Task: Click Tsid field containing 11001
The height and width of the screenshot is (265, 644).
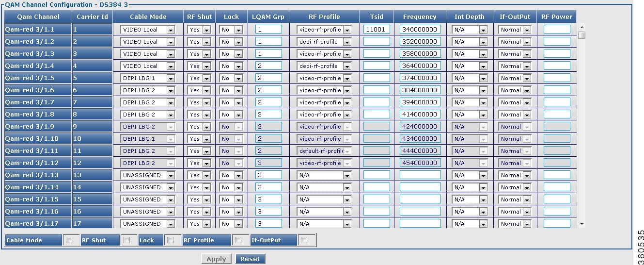Action: click(x=377, y=30)
